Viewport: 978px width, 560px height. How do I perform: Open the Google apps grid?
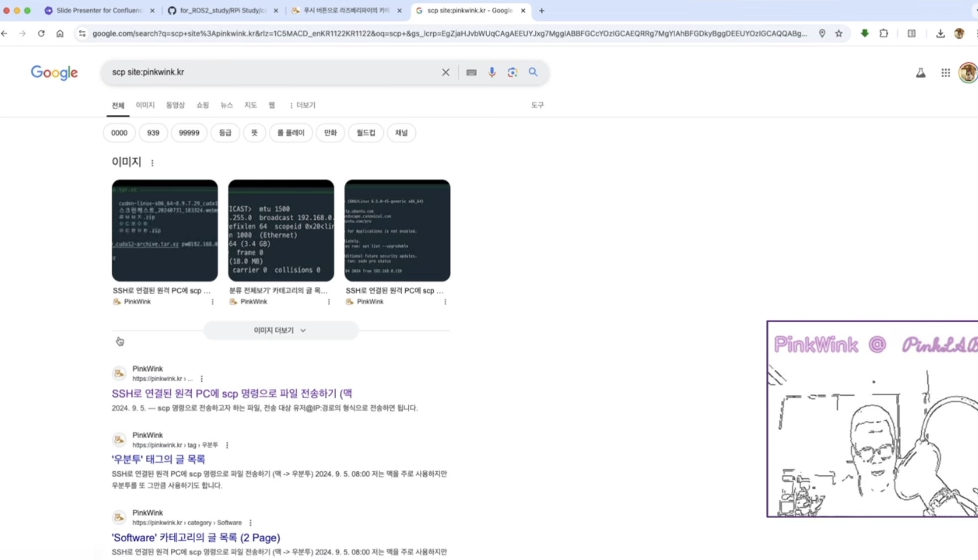945,73
